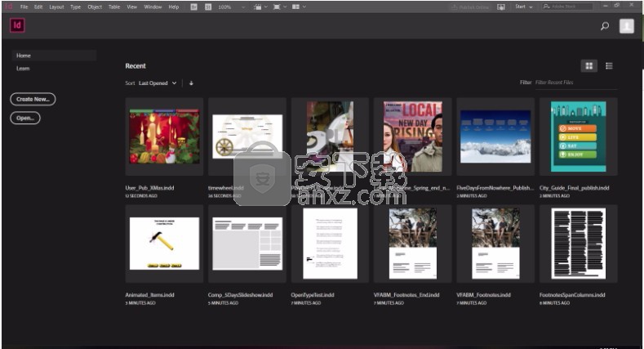Click the Filter Recent Files field
Image resolution: width=644 pixels, height=349 pixels.
pyautogui.click(x=575, y=83)
